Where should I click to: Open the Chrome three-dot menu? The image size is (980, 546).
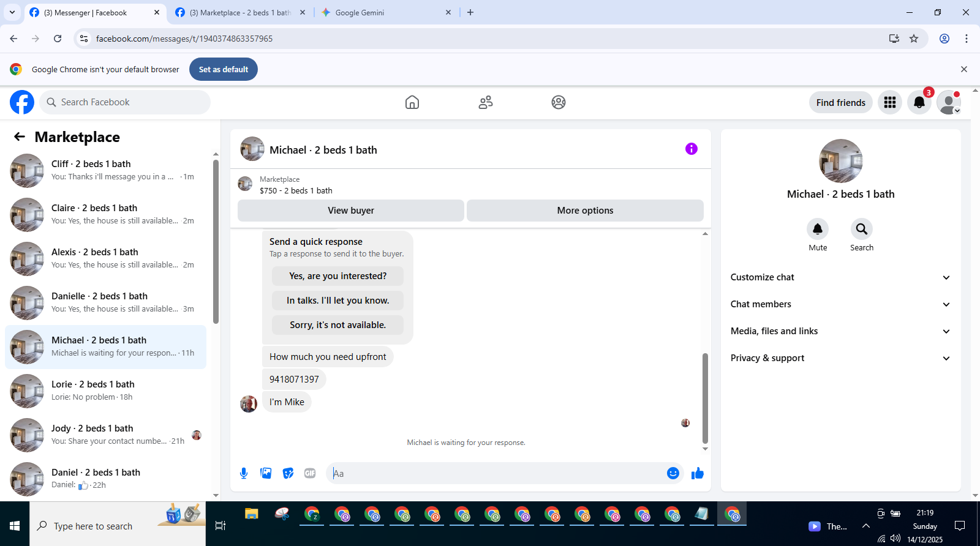(967, 39)
